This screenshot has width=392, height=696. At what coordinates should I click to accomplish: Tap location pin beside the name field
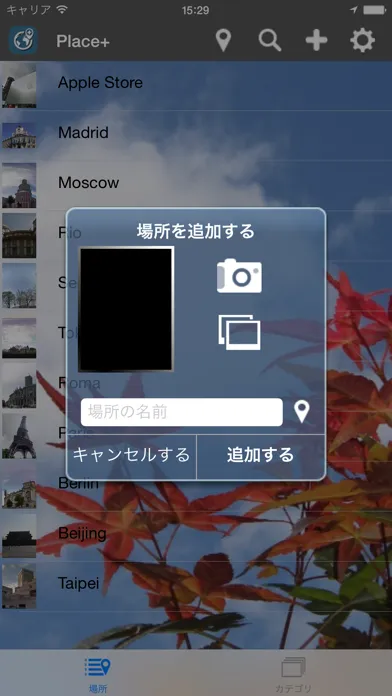[302, 412]
